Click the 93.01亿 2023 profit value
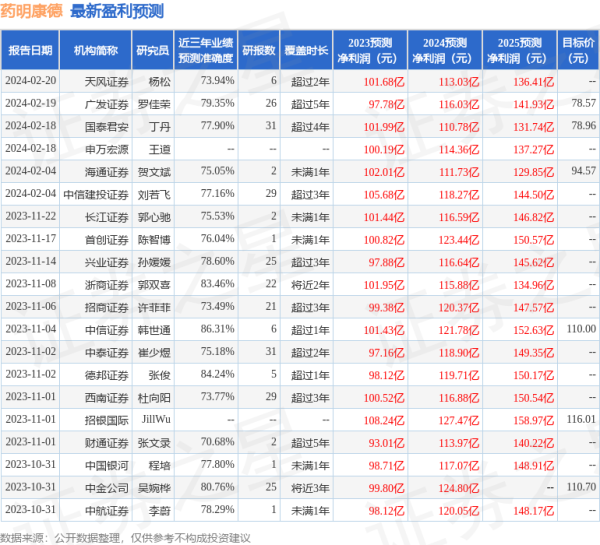600x545 pixels. [x=386, y=443]
